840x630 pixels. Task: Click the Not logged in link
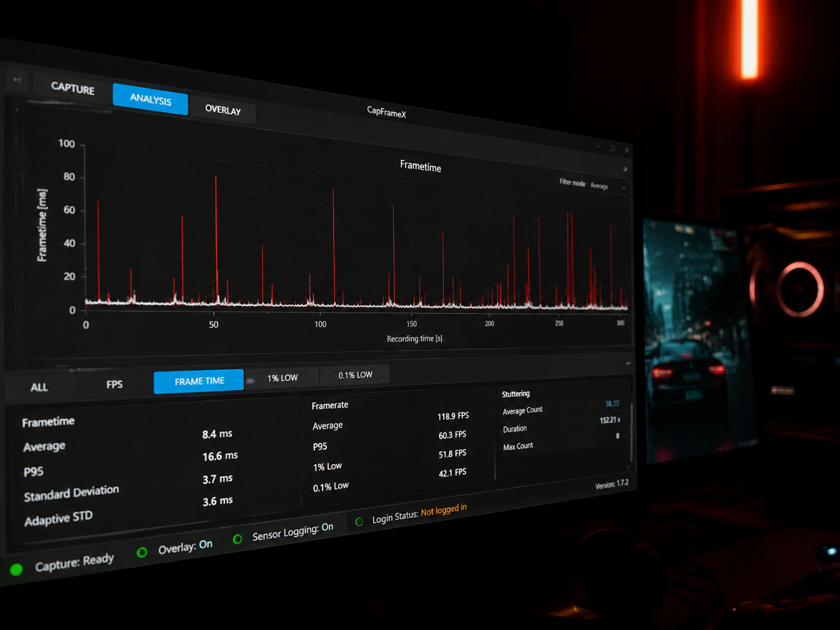[444, 510]
